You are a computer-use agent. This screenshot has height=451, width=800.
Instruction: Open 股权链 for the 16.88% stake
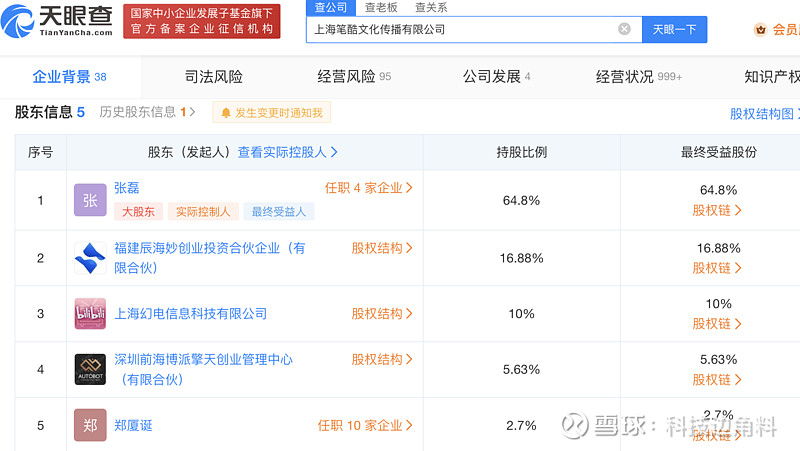click(717, 268)
